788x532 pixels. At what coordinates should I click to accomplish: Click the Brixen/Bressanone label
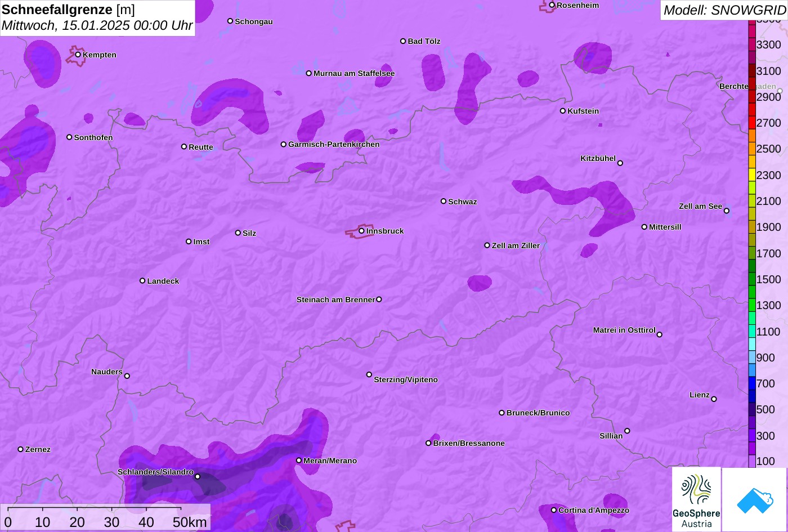pyautogui.click(x=469, y=443)
